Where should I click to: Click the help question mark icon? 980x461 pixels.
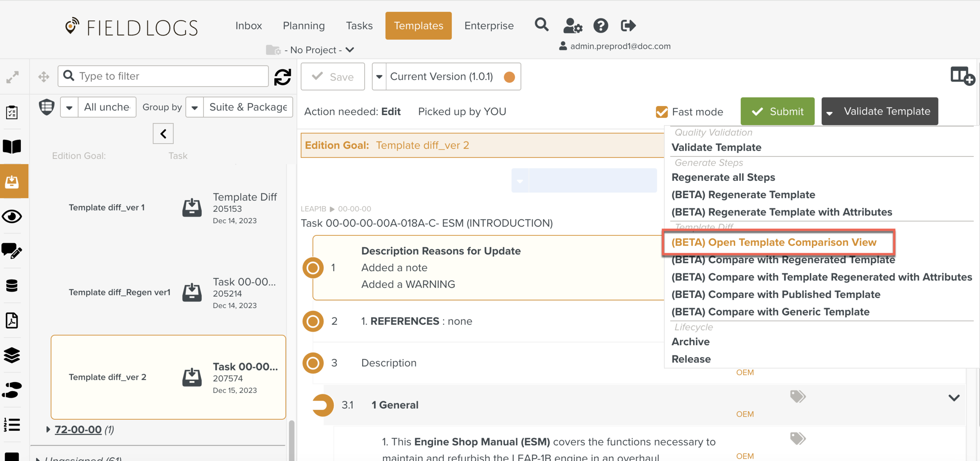pyautogui.click(x=600, y=26)
